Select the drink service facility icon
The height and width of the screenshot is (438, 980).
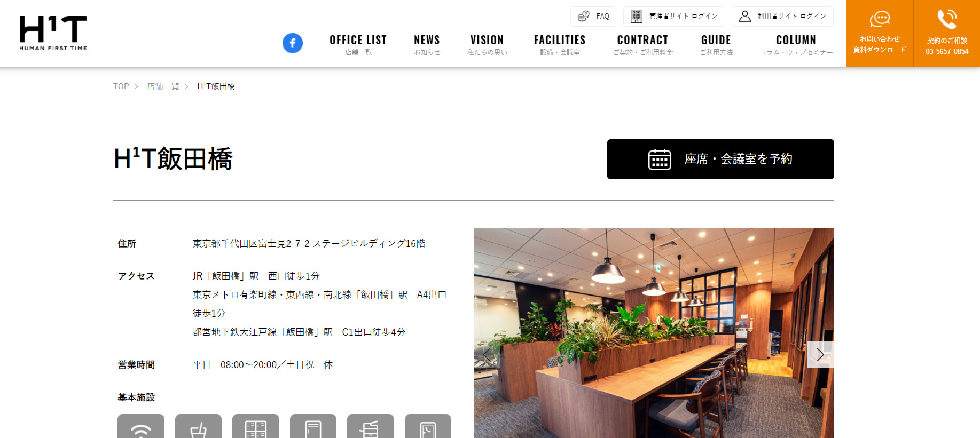[198, 426]
